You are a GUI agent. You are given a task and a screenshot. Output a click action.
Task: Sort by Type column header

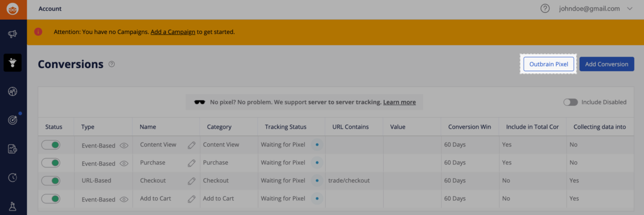pos(88,127)
